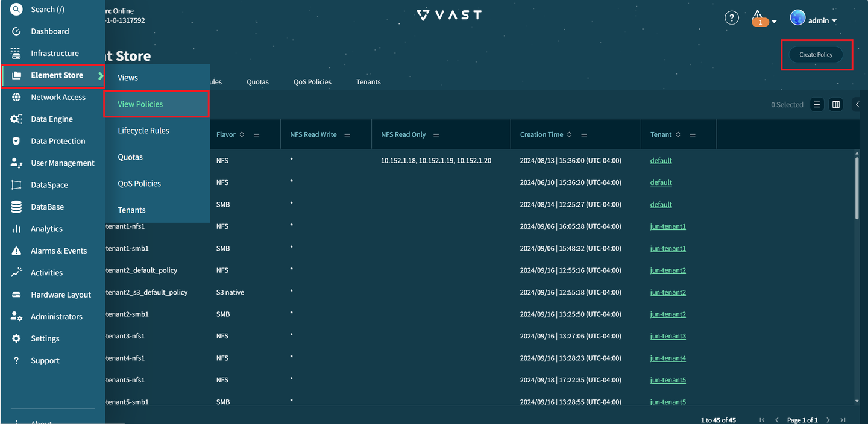Select View Policies in submenu
Screen dimensions: 868x424
click(156, 104)
